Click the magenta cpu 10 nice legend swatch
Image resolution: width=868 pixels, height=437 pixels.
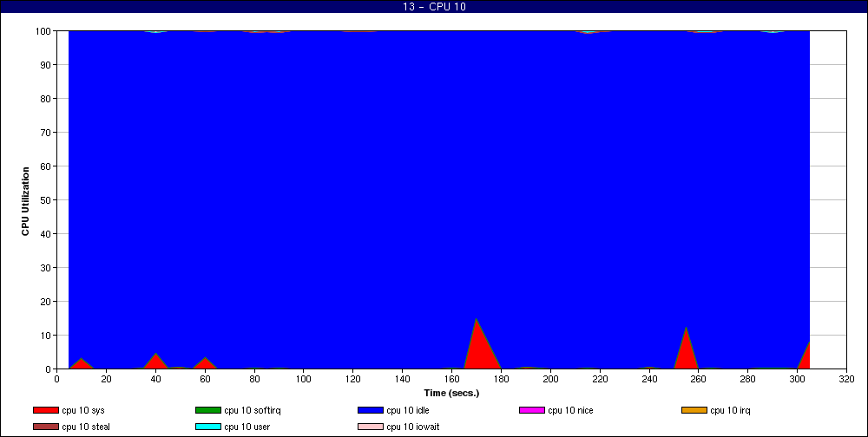tap(532, 410)
